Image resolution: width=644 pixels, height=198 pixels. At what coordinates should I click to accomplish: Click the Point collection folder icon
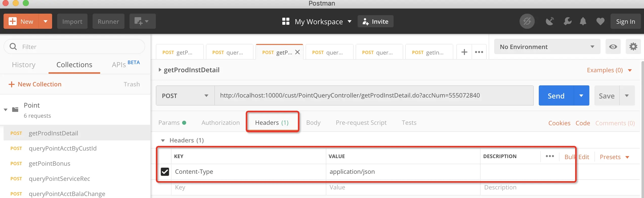pos(15,109)
